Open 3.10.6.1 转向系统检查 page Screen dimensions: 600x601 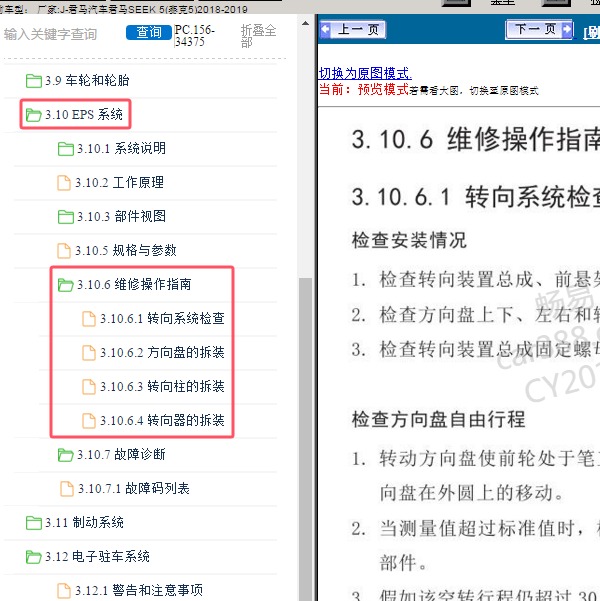pyautogui.click(x=163, y=319)
